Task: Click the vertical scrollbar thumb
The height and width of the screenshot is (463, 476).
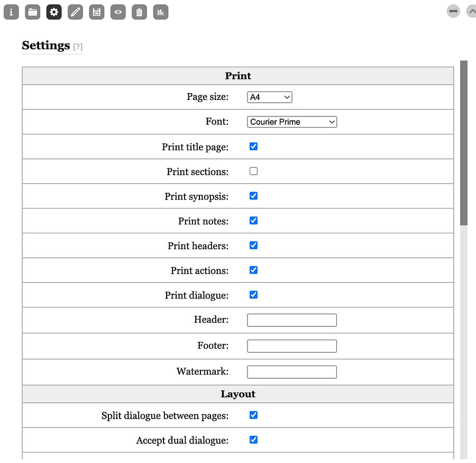Action: pos(464,143)
